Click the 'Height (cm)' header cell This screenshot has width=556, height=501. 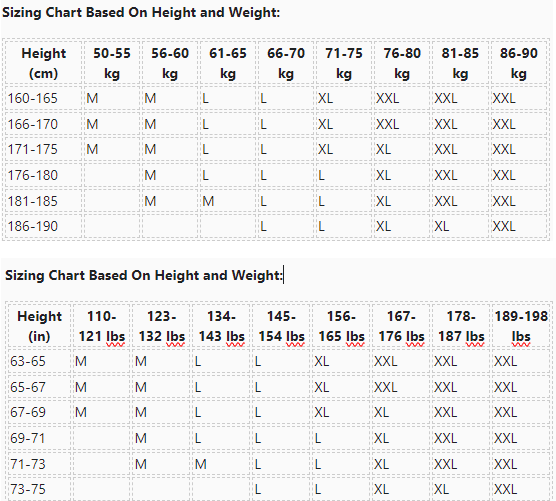43,63
